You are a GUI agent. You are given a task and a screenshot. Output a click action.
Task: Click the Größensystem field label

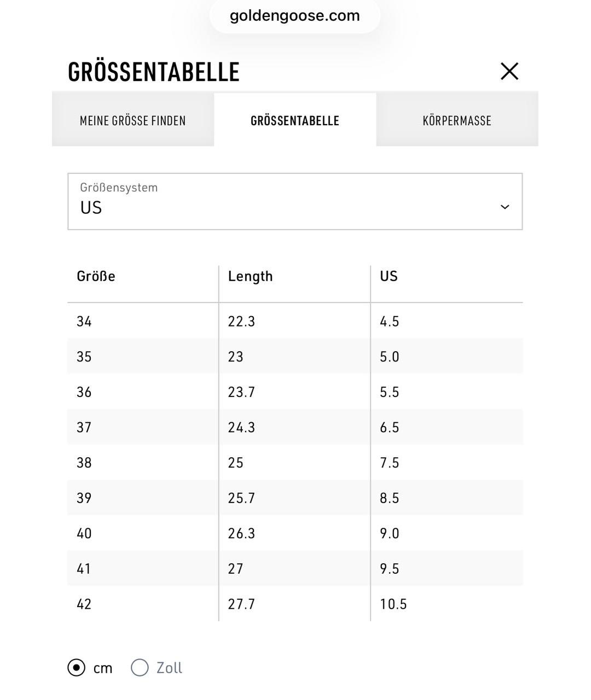point(119,188)
